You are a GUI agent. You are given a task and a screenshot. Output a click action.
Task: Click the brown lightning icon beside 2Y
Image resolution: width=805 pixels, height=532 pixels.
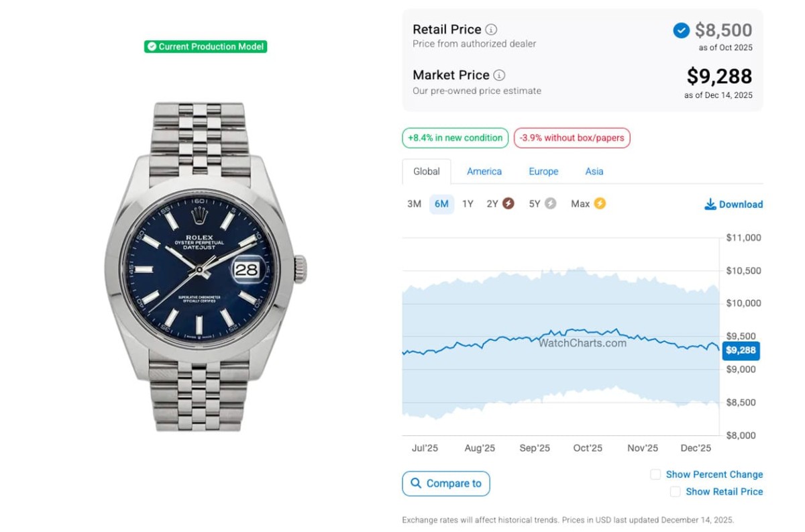(508, 203)
